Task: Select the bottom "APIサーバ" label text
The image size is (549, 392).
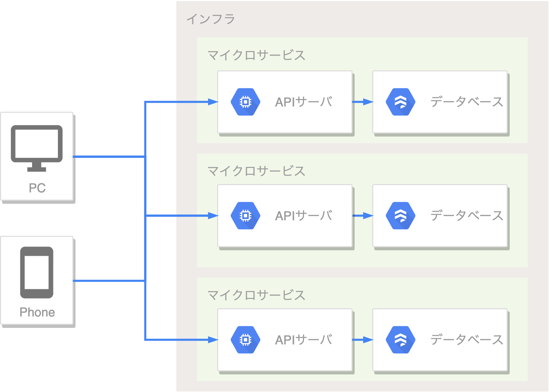Action: pyautogui.click(x=304, y=340)
